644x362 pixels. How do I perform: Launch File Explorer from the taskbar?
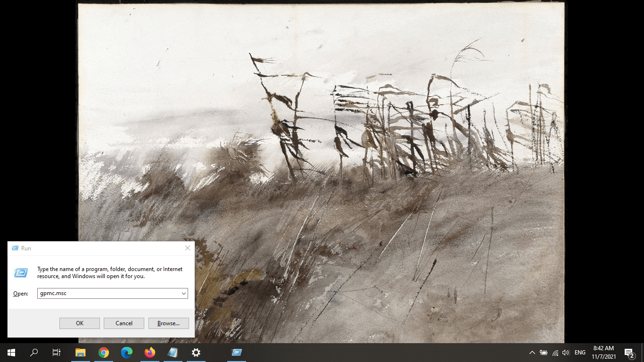point(81,353)
